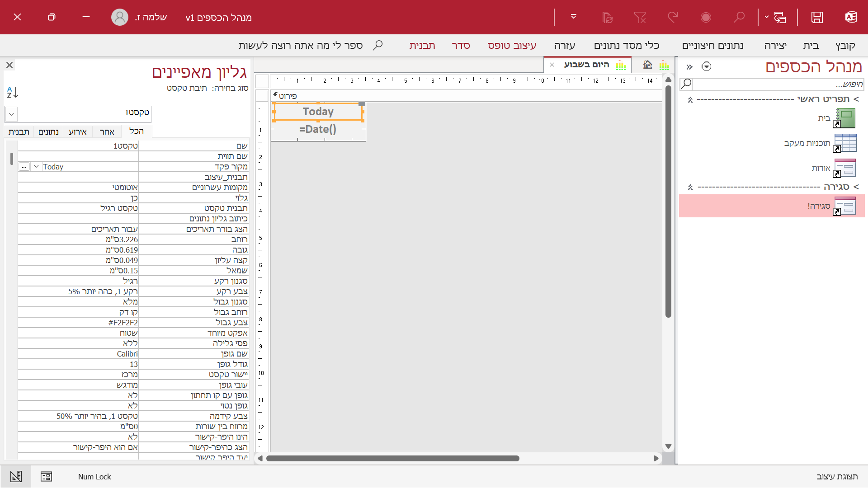The image size is (868, 488).
Task: Collapse the סגירה group in the navigation pane
Action: coord(690,187)
